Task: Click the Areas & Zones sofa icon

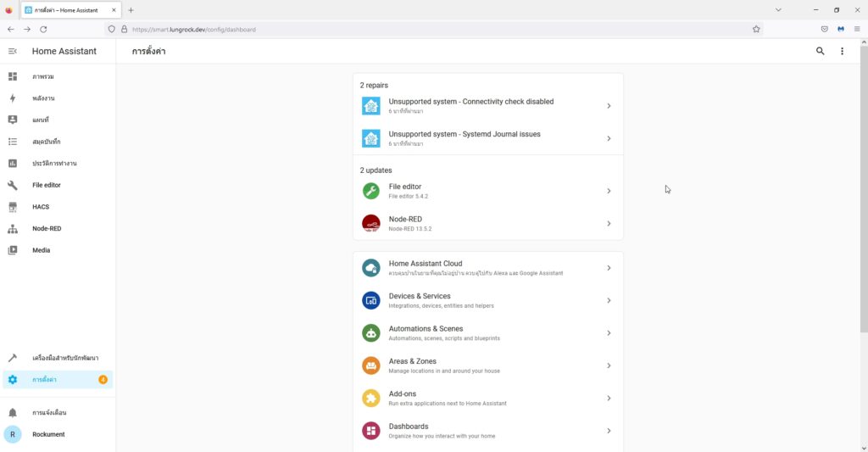Action: [x=371, y=366]
